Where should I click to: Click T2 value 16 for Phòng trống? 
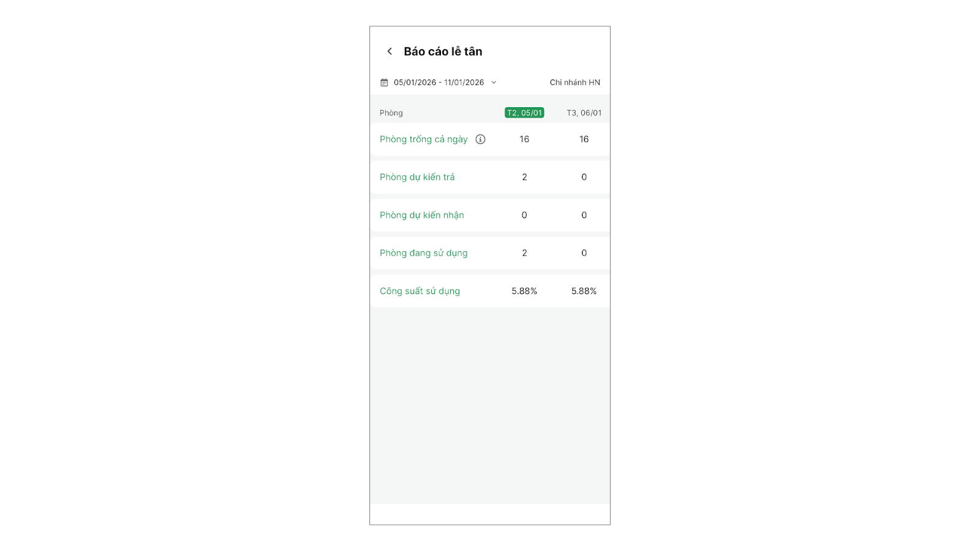(524, 140)
